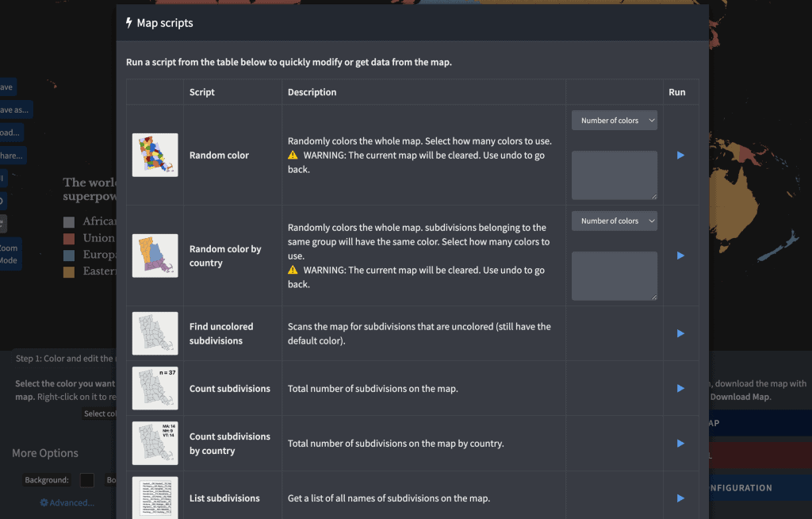Click the Map scripts lightning bolt icon

[x=129, y=23]
